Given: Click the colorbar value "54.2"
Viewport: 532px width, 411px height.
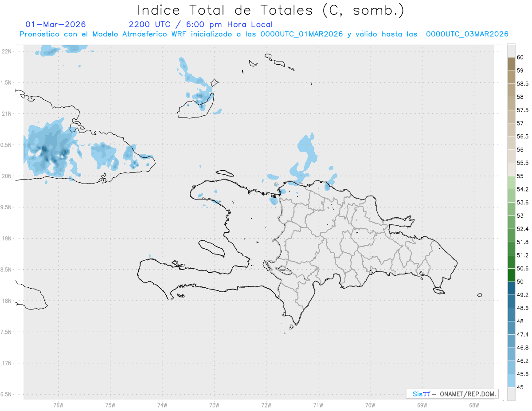Looking at the screenshot, I should [523, 189].
